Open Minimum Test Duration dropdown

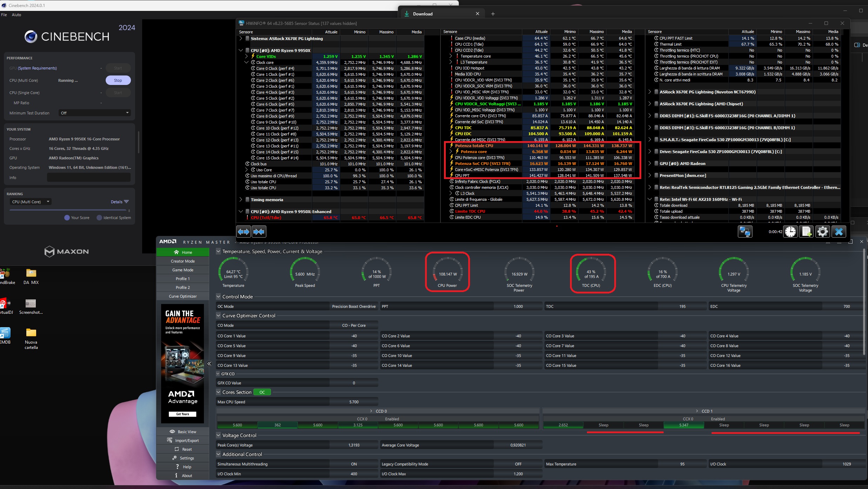95,113
